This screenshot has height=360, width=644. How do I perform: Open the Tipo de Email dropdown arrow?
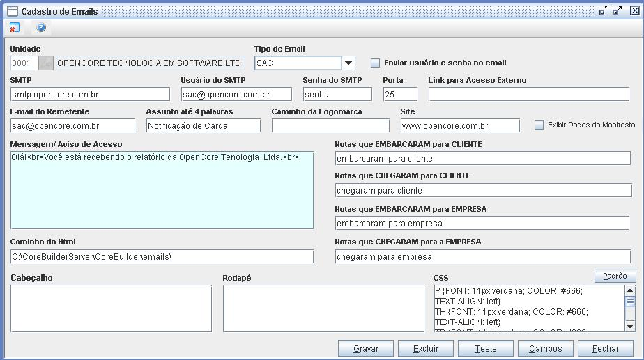[x=348, y=63]
